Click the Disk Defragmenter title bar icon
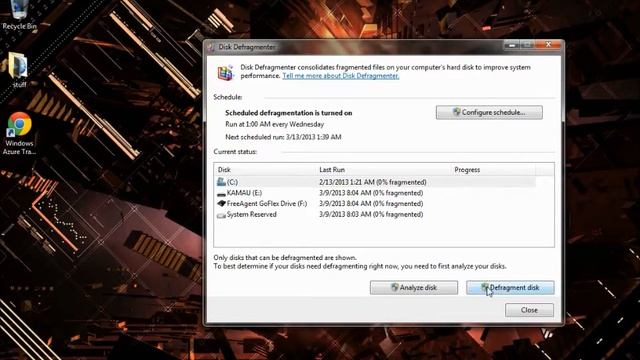The width and height of the screenshot is (640, 360). click(x=211, y=47)
